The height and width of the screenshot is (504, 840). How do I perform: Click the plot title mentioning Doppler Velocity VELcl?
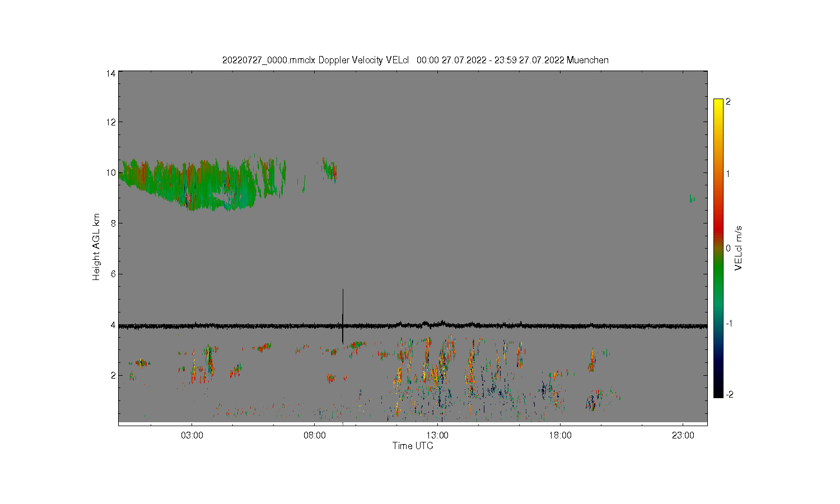[x=415, y=60]
